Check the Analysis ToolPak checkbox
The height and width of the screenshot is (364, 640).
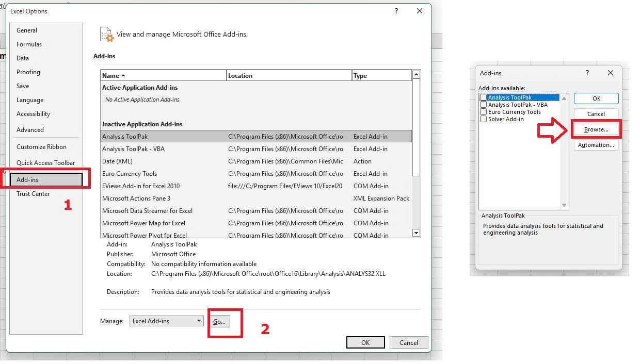[x=483, y=97]
